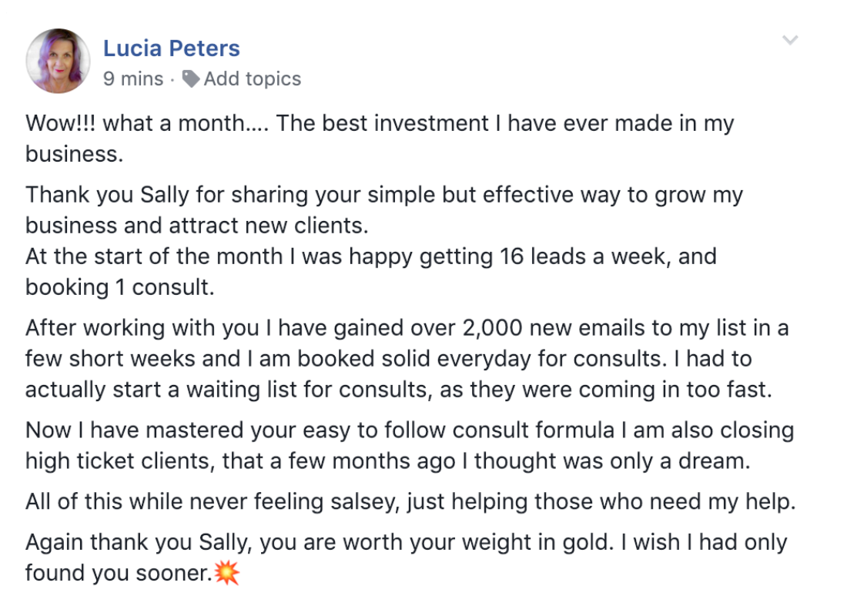Image resolution: width=847 pixels, height=616 pixels.
Task: Open Lucia Peters' profile picture
Action: (58, 61)
